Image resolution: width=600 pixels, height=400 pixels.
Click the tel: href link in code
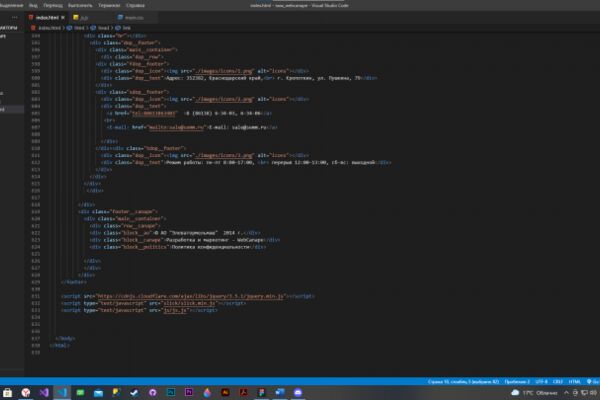153,113
